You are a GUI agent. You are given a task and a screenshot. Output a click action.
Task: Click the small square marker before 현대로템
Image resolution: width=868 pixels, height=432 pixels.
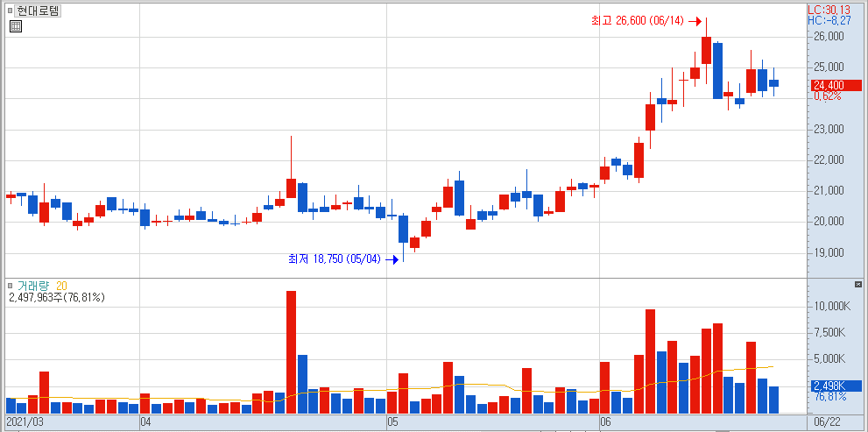pyautogui.click(x=11, y=11)
